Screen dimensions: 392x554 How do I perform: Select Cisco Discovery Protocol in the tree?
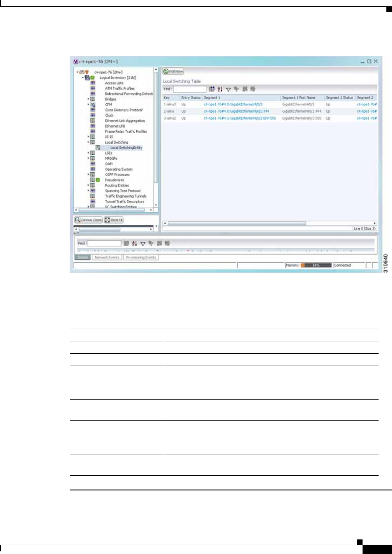click(123, 110)
